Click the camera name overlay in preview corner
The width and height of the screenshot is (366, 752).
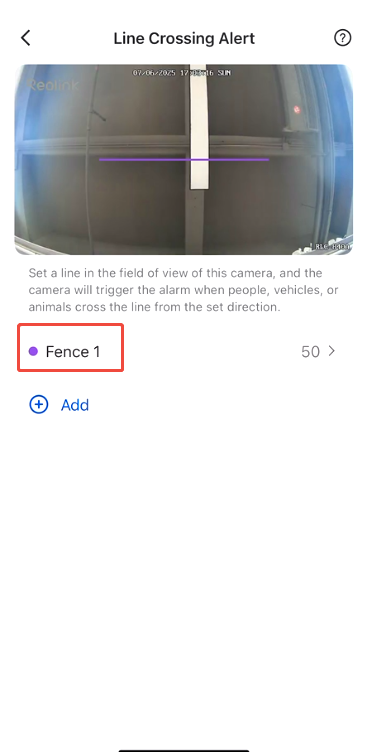(x=331, y=246)
